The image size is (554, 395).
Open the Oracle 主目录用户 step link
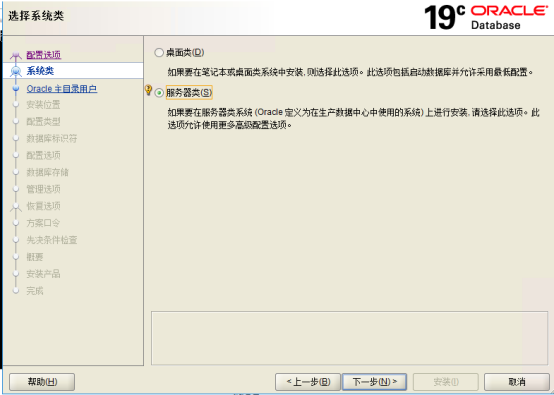(62, 88)
